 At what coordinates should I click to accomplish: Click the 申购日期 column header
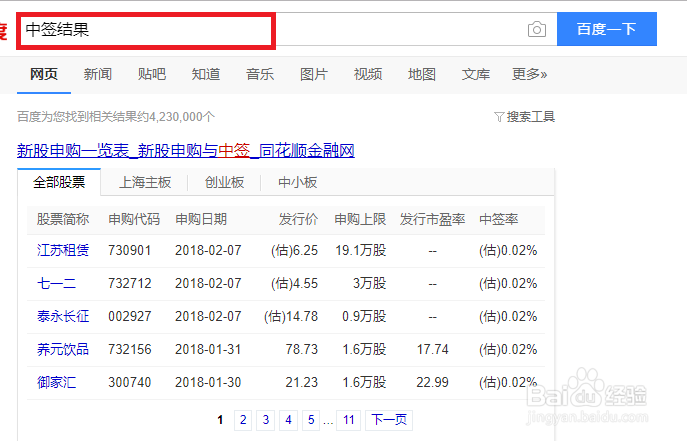click(x=201, y=219)
